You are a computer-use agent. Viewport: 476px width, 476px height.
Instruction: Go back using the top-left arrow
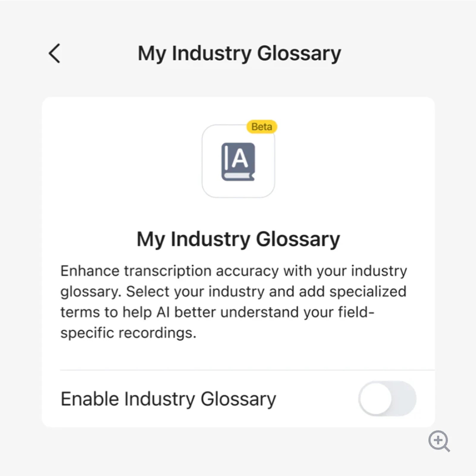pos(54,53)
